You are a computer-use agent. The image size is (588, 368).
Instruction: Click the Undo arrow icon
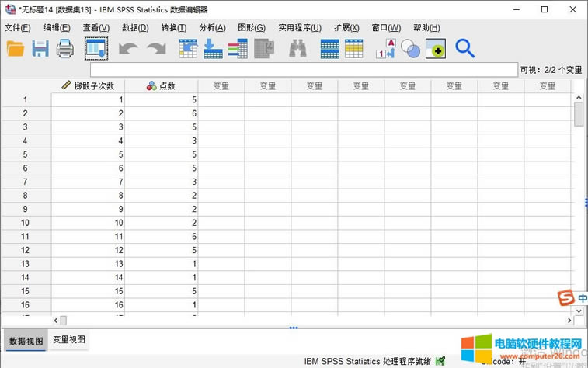point(129,49)
